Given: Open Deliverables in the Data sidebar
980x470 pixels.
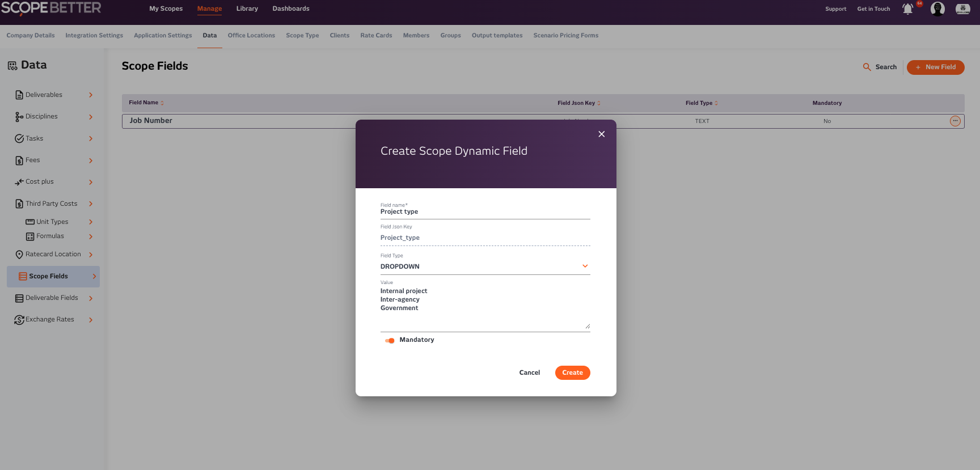Looking at the screenshot, I should click(x=44, y=95).
